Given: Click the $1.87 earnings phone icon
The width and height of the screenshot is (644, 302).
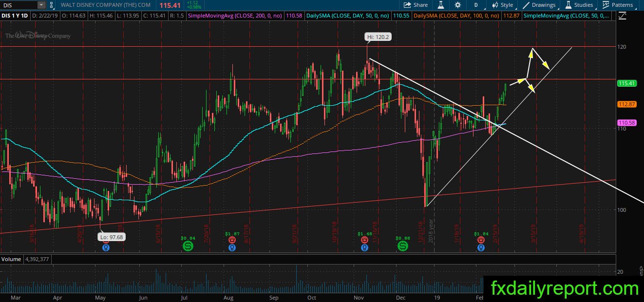Looking at the screenshot, I should tap(231, 240).
